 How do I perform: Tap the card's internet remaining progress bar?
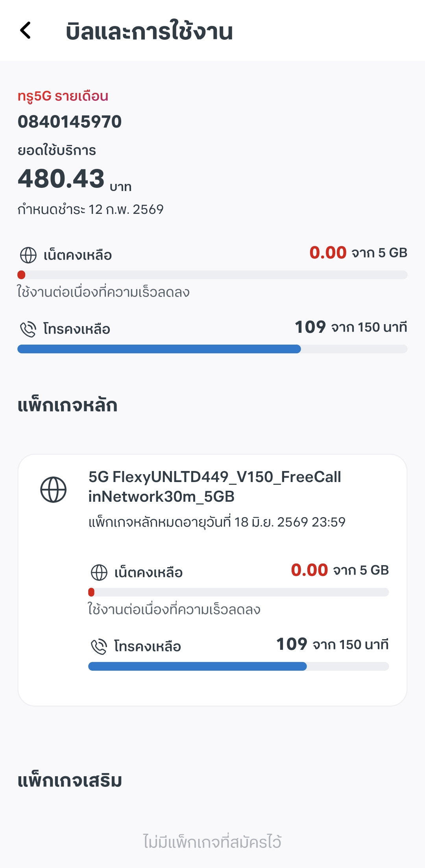238,592
